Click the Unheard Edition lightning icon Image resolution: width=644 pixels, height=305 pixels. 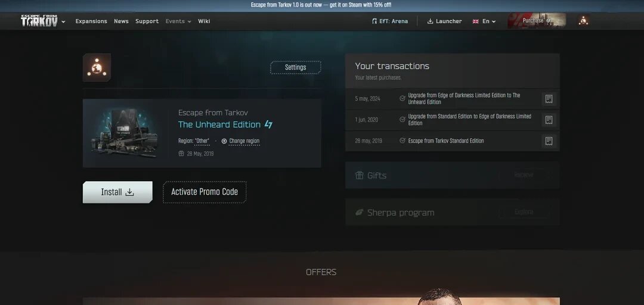[268, 125]
